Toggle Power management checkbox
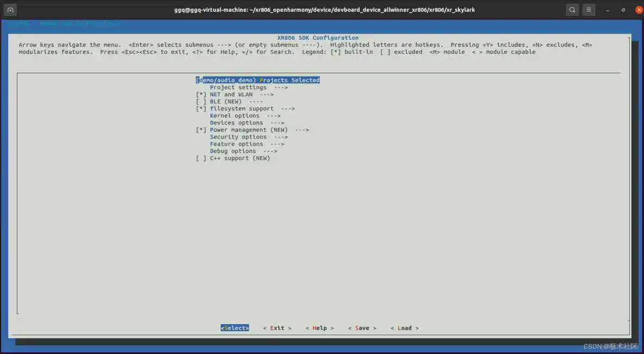This screenshot has width=644, height=354. coord(201,130)
